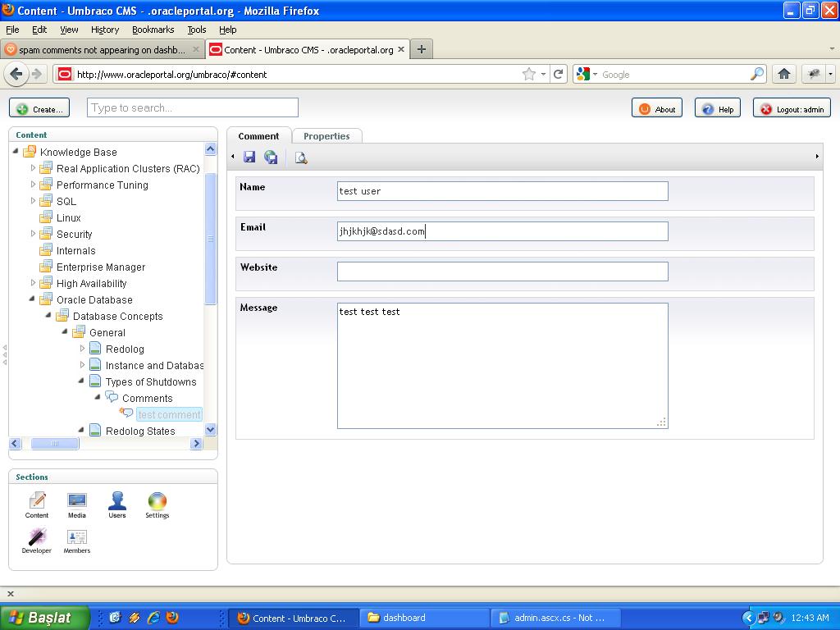This screenshot has width=840, height=630.
Task: Reload the page with the refresh icon
Action: click(558, 74)
